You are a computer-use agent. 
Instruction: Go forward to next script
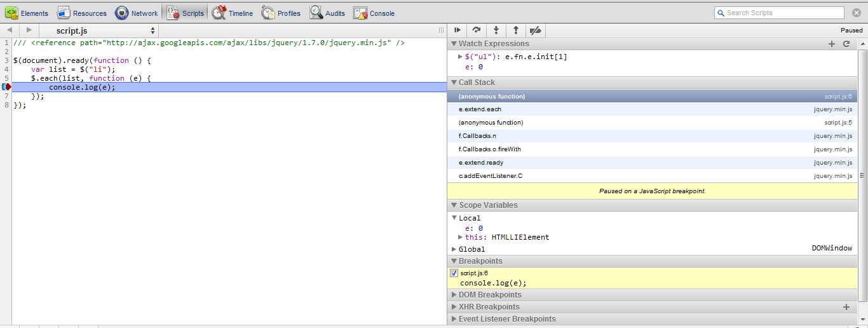(29, 31)
